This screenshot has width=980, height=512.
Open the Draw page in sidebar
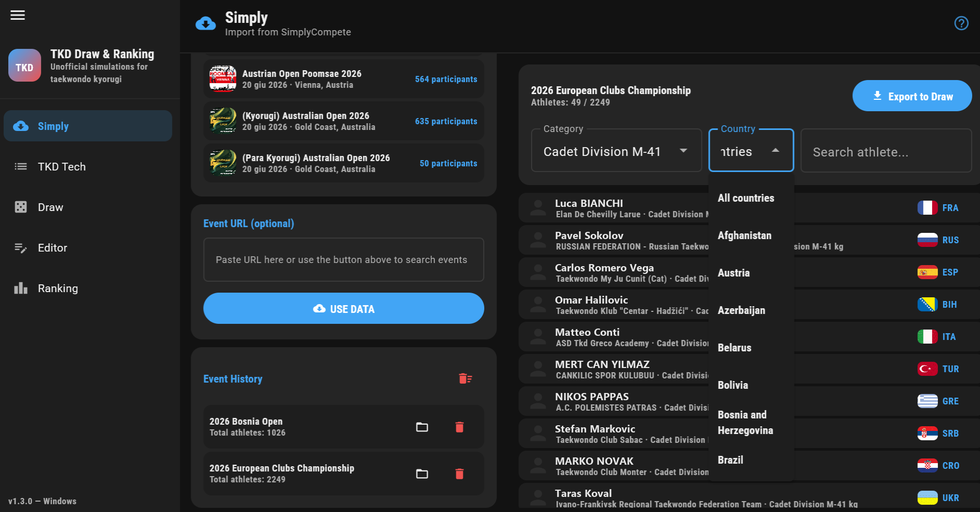tap(88, 207)
